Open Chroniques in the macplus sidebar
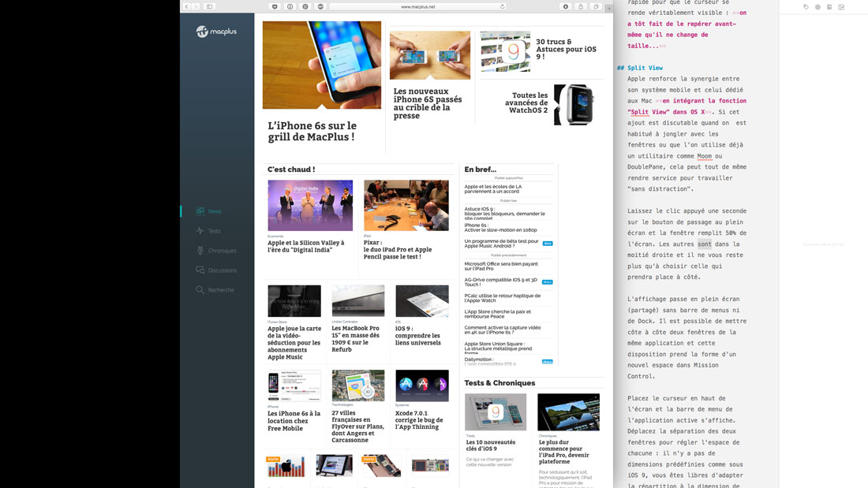Screen dimensions: 868x488 [x=216, y=251]
